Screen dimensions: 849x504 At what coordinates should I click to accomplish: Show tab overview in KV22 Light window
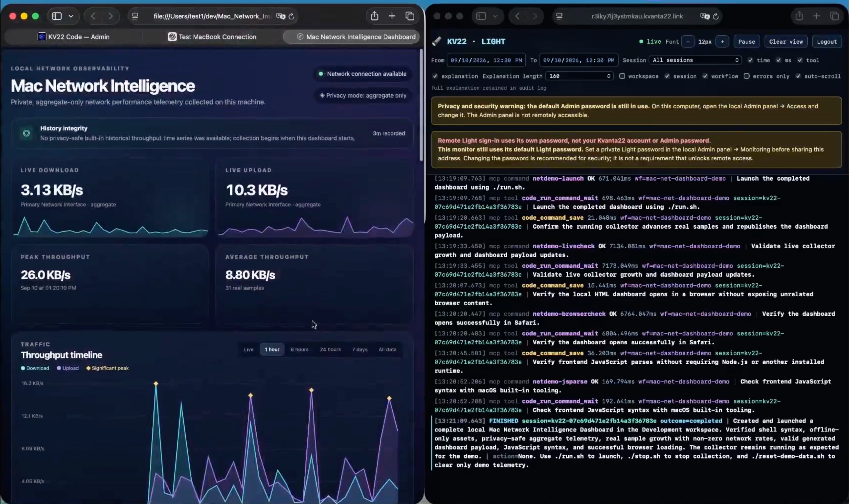834,16
